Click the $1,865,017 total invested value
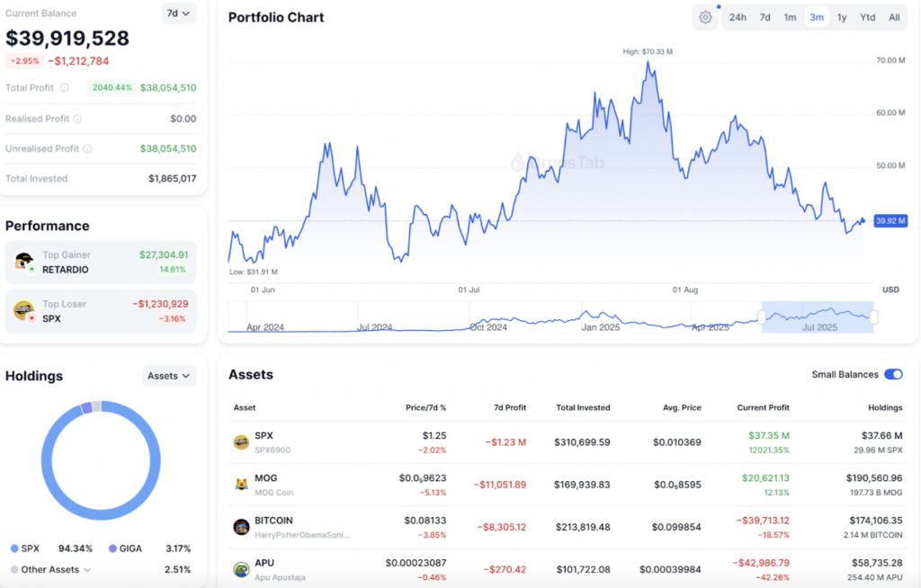Image resolution: width=921 pixels, height=588 pixels. pyautogui.click(x=172, y=179)
